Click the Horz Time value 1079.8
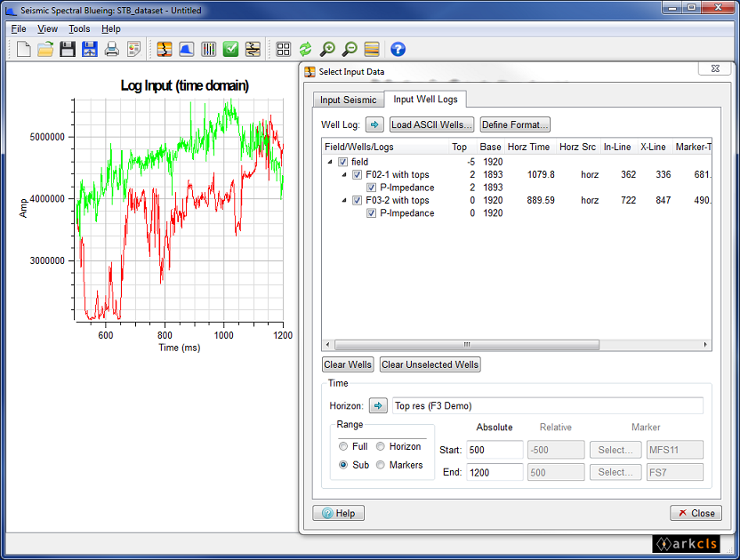This screenshot has width=740, height=560. [x=541, y=174]
